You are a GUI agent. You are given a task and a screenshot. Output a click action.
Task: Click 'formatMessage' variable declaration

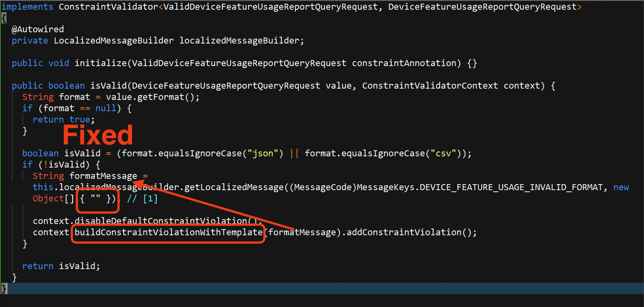click(103, 176)
